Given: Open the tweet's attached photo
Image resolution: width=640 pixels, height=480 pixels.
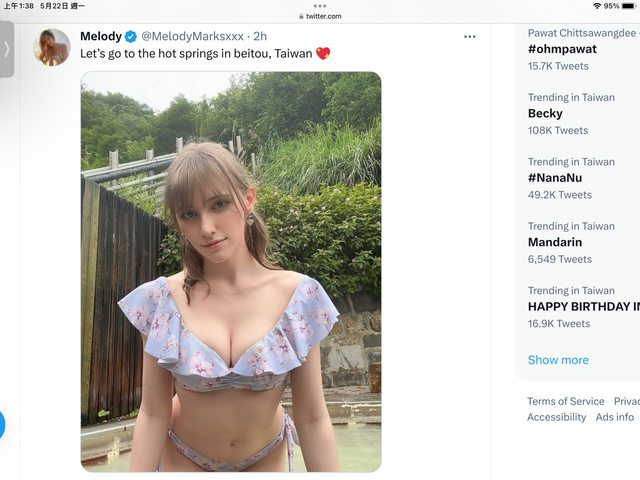Looking at the screenshot, I should click(231, 271).
